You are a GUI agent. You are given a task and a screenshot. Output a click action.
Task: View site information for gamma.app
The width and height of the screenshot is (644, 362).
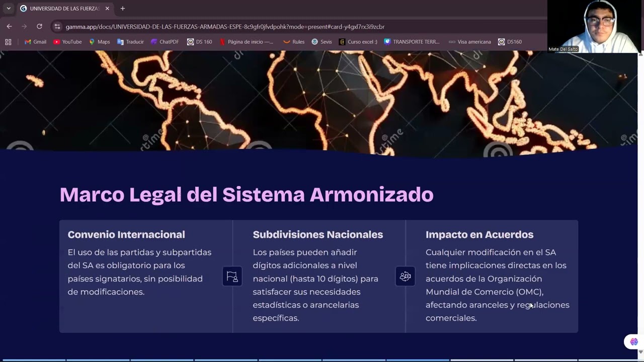point(57,27)
